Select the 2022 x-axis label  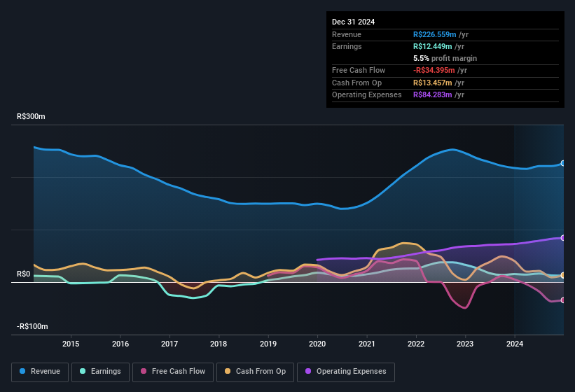(x=416, y=344)
